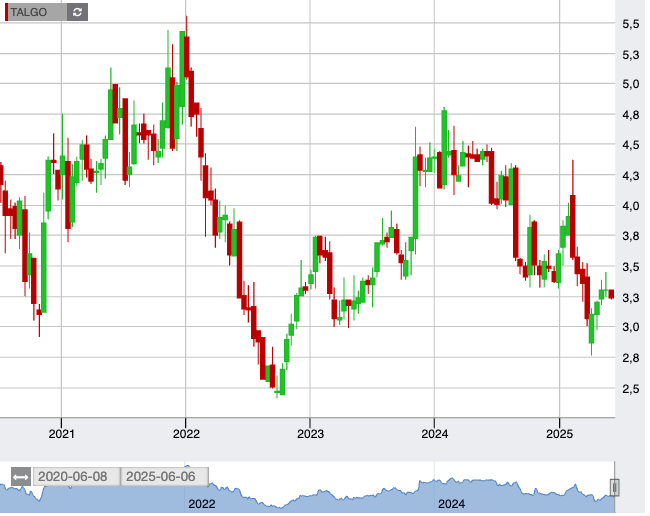Click the 2023 x-axis label
650x516 pixels.
click(310, 434)
